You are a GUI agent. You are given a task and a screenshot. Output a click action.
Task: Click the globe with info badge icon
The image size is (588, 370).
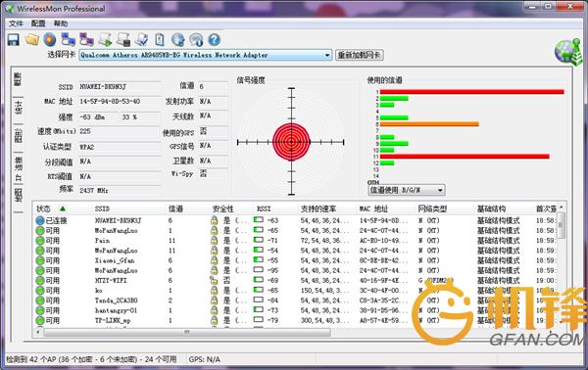[x=196, y=39]
